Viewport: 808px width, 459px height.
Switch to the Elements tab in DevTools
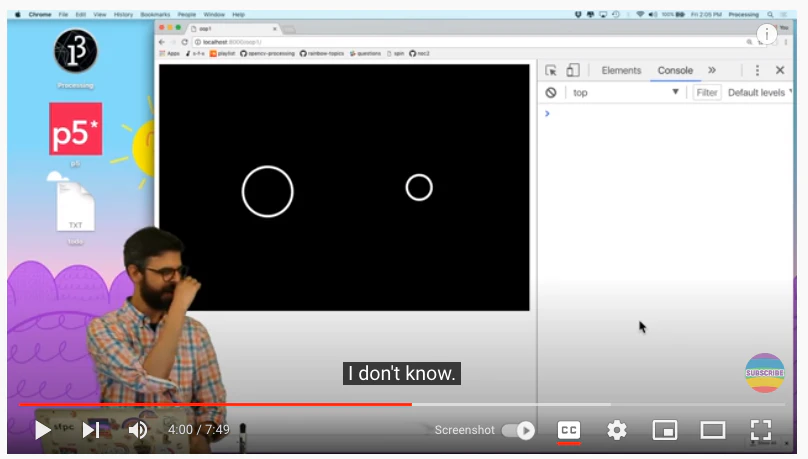[x=621, y=71]
